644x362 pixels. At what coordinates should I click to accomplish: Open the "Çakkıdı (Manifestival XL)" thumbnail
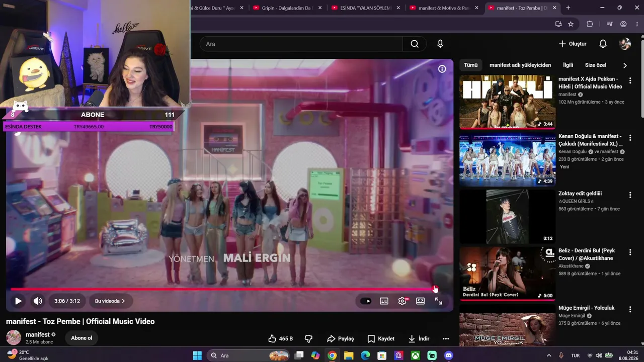click(507, 159)
